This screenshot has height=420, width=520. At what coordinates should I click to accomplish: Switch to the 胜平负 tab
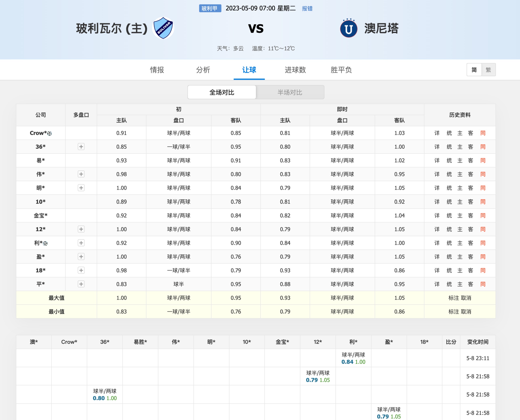tap(341, 70)
